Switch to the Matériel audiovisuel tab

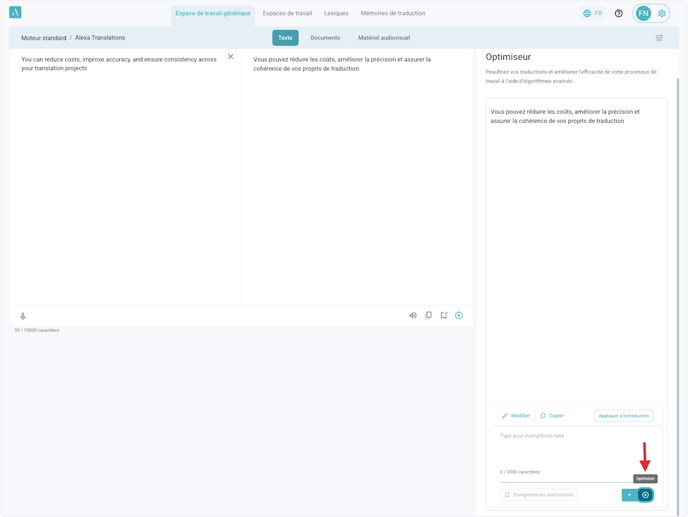384,38
